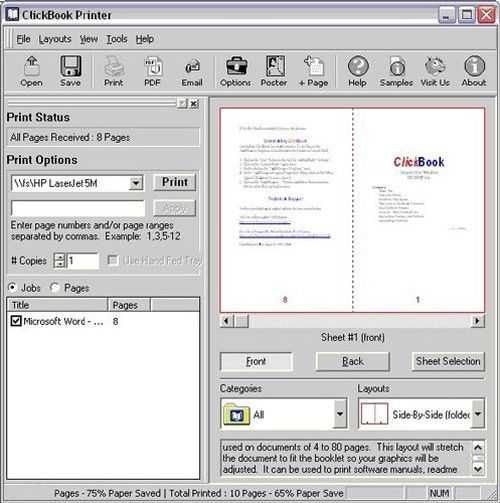
Task: Close the left panel with the X
Action: [x=194, y=104]
